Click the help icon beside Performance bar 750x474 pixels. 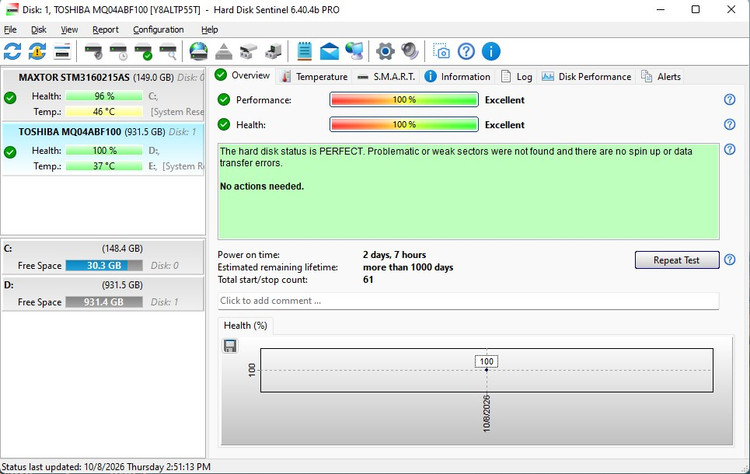coord(729,99)
